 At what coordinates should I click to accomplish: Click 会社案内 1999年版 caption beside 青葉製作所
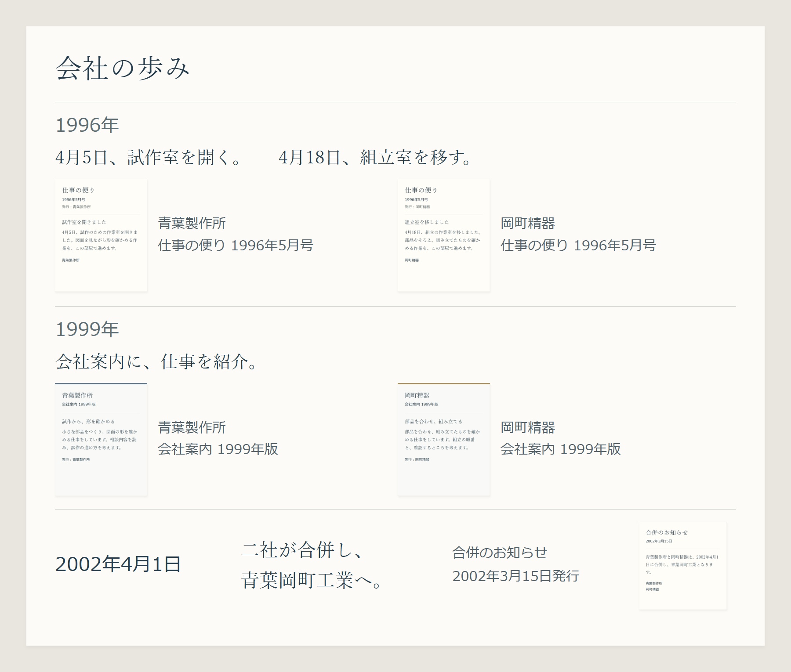(218, 449)
